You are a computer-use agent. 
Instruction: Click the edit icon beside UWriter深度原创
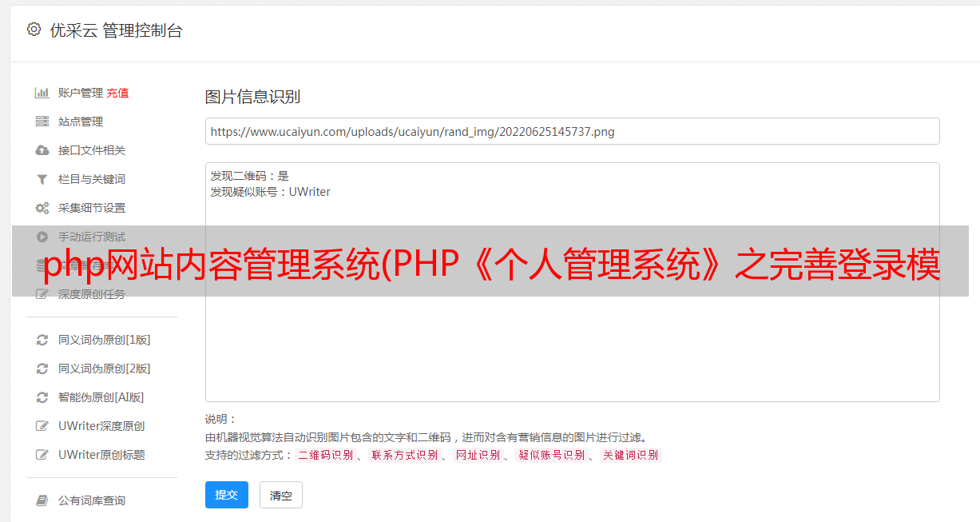pos(42,426)
